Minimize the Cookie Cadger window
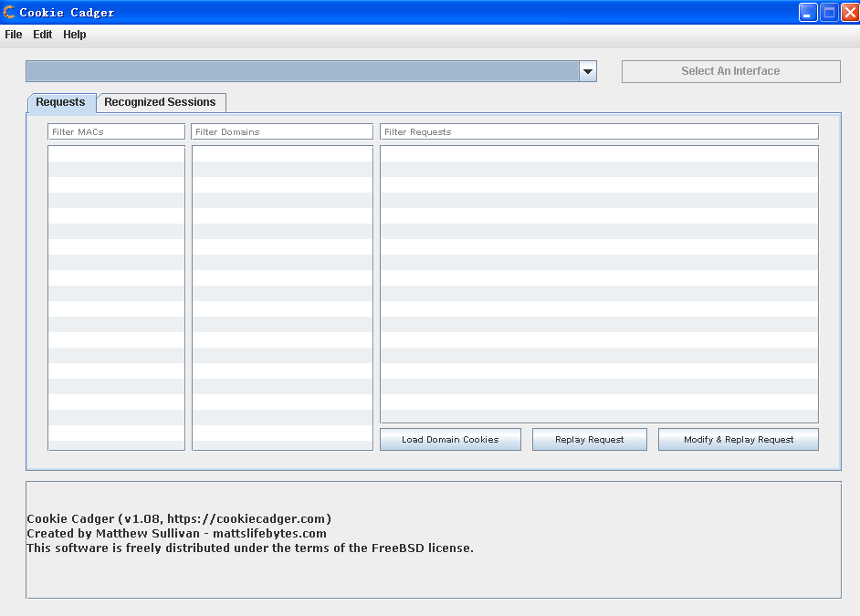 click(x=808, y=13)
